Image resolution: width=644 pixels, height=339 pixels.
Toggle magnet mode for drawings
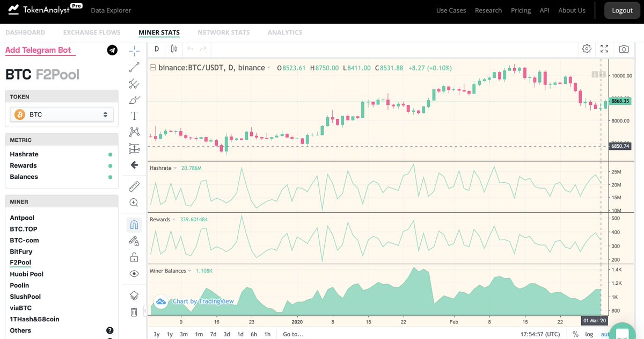(x=134, y=225)
